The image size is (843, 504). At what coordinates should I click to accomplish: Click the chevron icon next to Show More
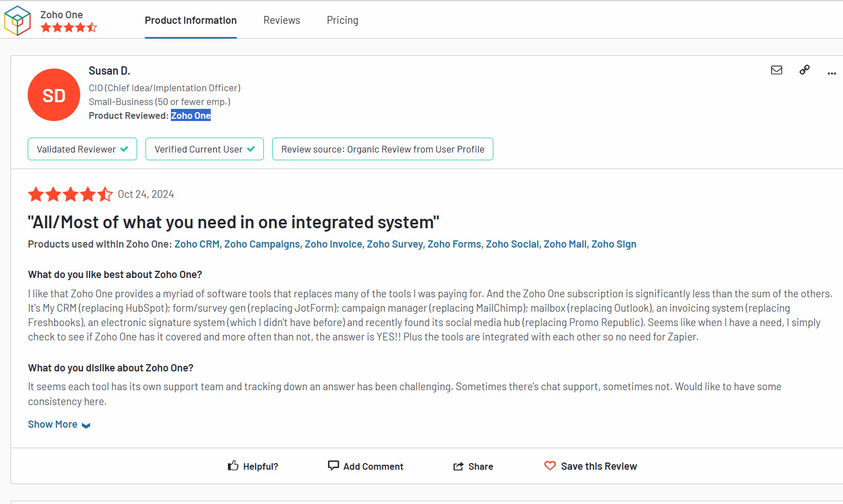(x=86, y=426)
